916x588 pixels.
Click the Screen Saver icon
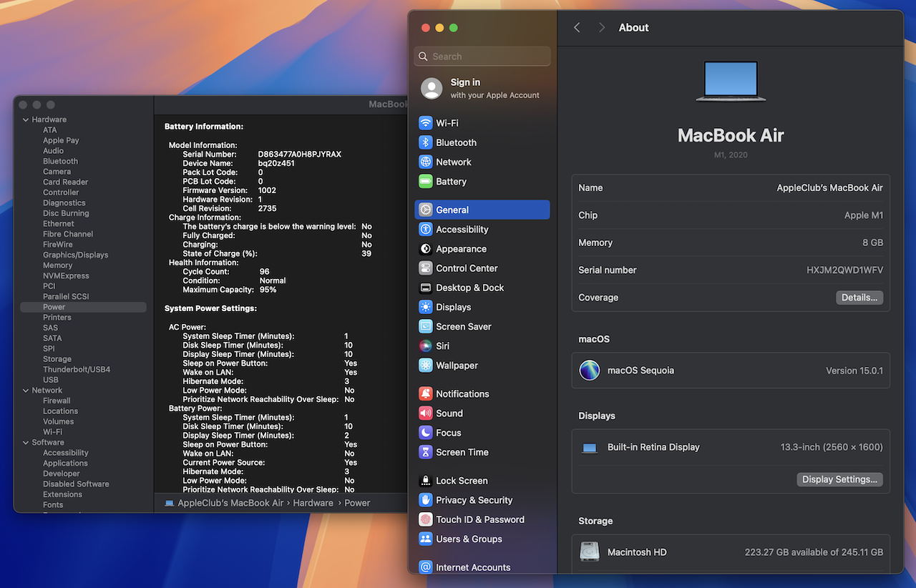click(x=426, y=325)
